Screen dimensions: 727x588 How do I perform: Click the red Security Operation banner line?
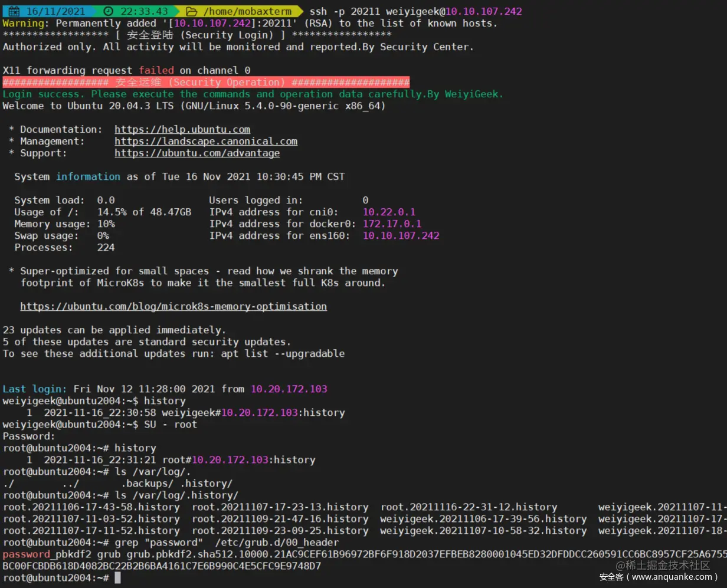click(x=206, y=82)
